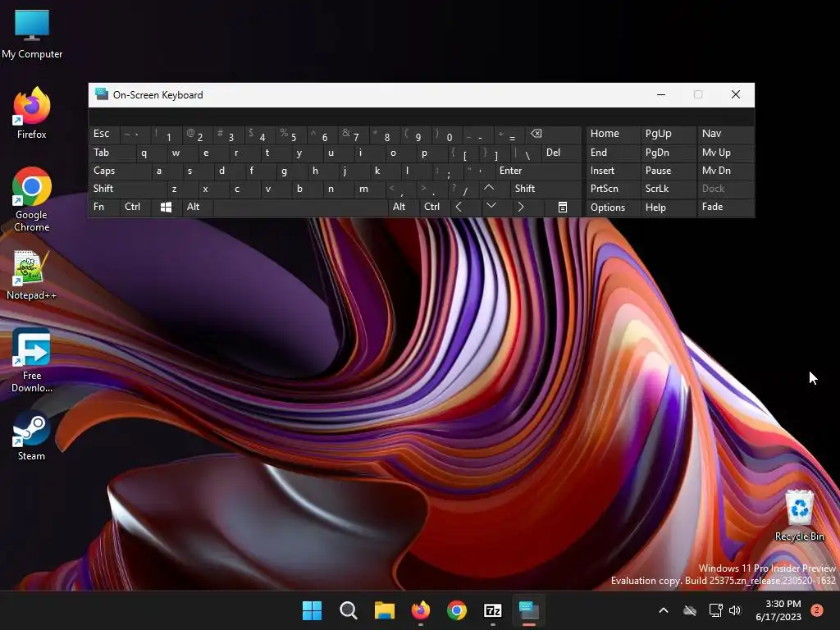Click the On-Screen Keyboard title bar icon
This screenshot has height=630, width=840.
[x=101, y=94]
